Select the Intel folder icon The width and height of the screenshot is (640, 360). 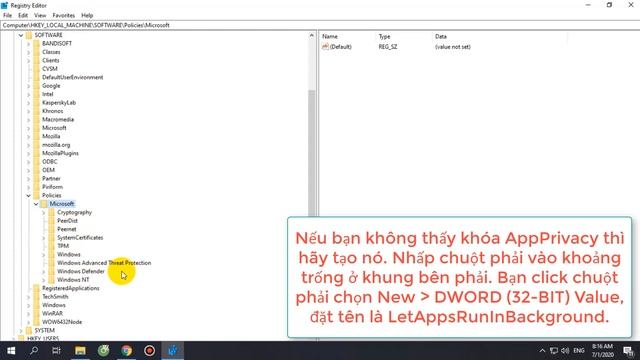[36, 94]
